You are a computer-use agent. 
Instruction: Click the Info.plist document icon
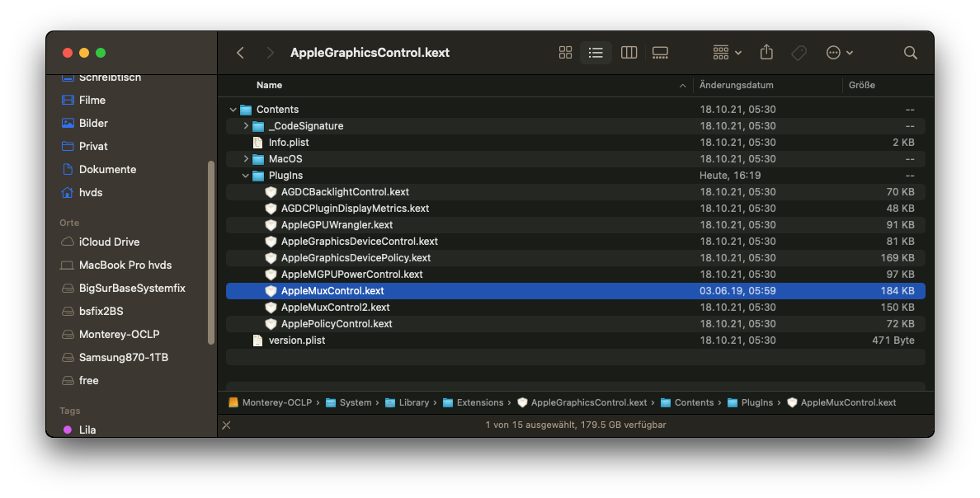[257, 143]
